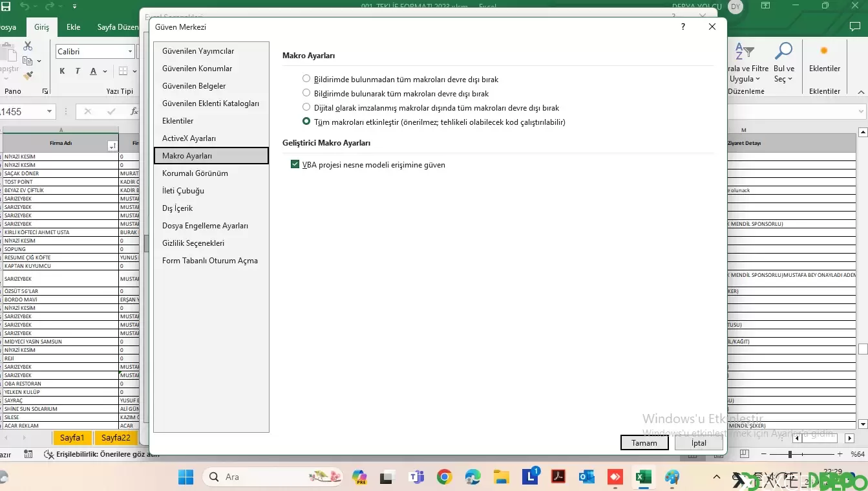Open Korumalı Görünüm category

coord(211,173)
